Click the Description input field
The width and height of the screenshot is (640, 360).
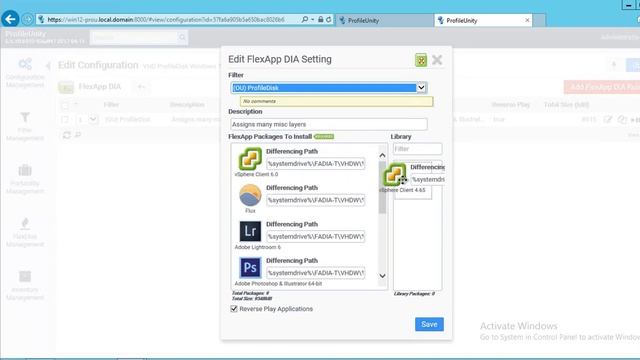[329, 124]
